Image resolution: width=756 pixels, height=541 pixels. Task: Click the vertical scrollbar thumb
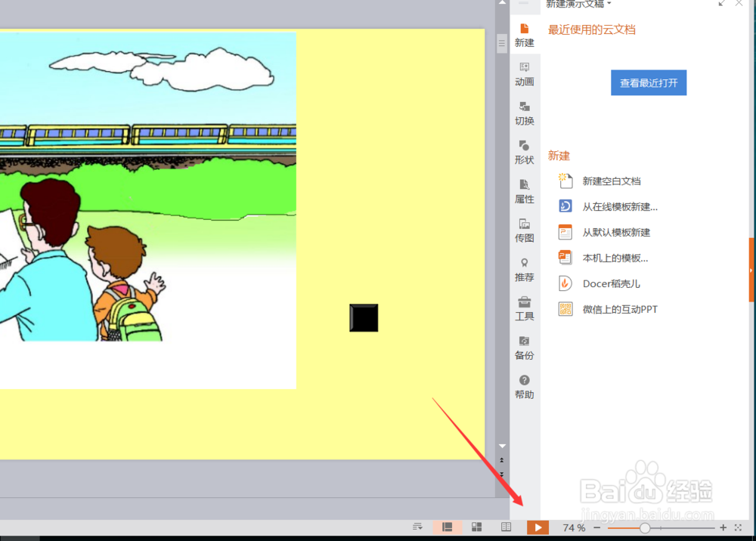[x=501, y=43]
